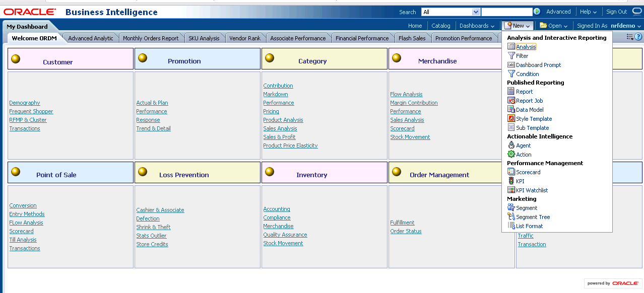The width and height of the screenshot is (644, 293).
Task: Click the search text input field
Action: click(506, 12)
